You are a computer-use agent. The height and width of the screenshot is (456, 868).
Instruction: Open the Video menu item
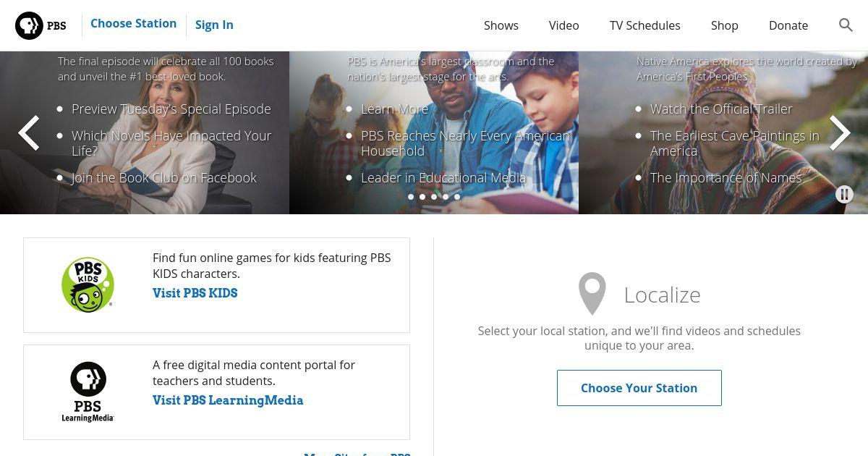point(564,25)
